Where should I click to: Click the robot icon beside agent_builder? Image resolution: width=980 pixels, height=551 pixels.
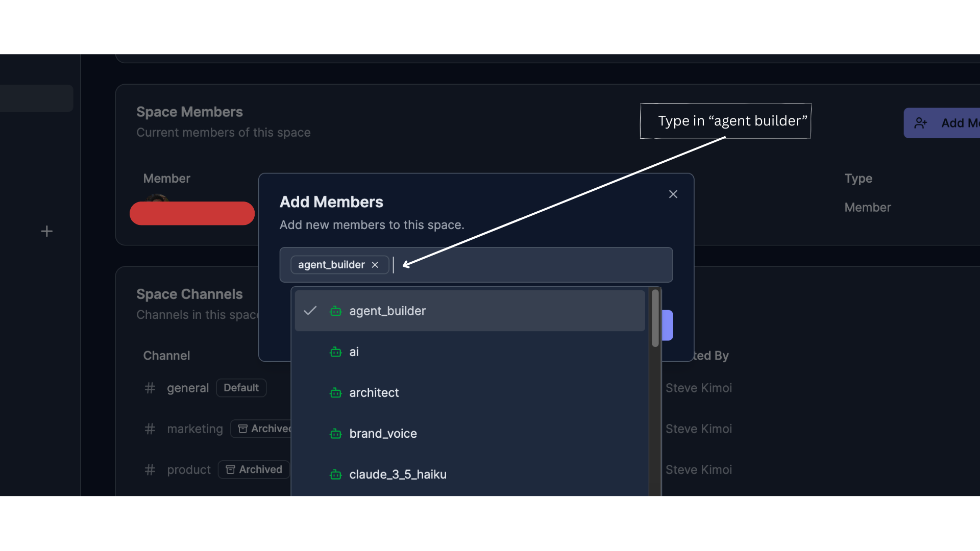click(x=335, y=311)
